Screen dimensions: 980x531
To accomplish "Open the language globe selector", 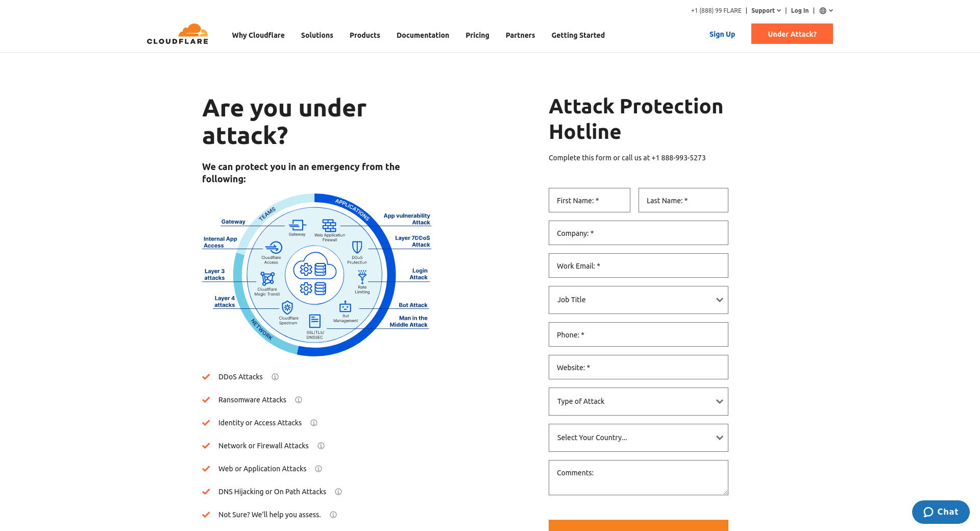I will (x=826, y=11).
